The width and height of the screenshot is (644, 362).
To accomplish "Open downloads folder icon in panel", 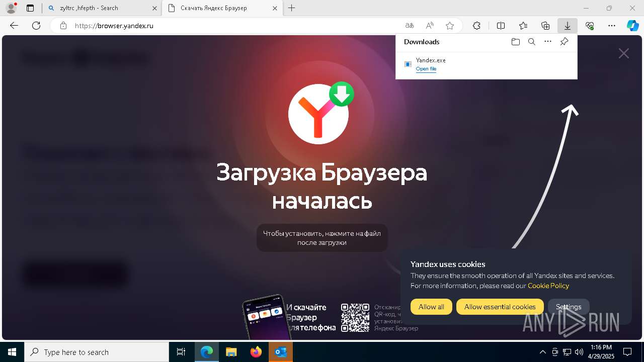I will [515, 42].
